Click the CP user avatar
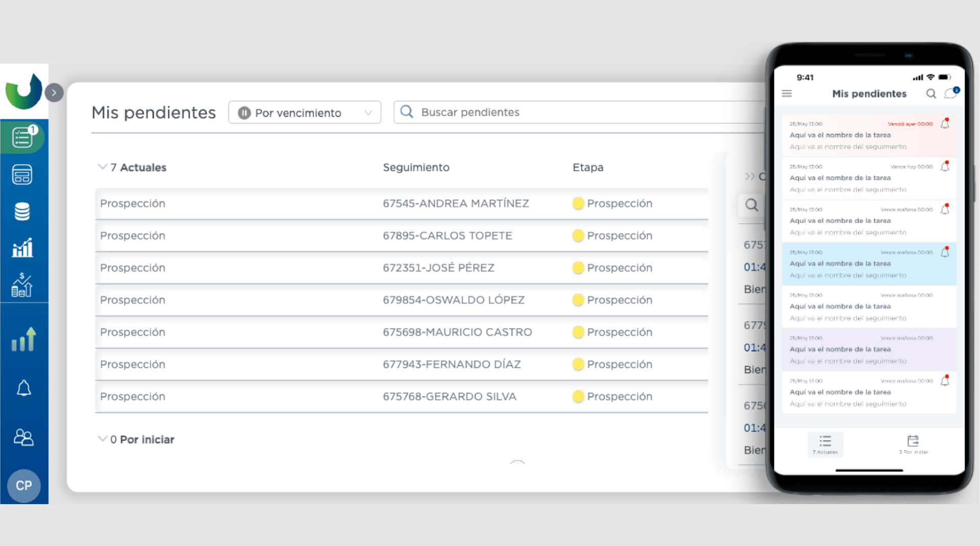The width and height of the screenshot is (980, 546). point(24,485)
